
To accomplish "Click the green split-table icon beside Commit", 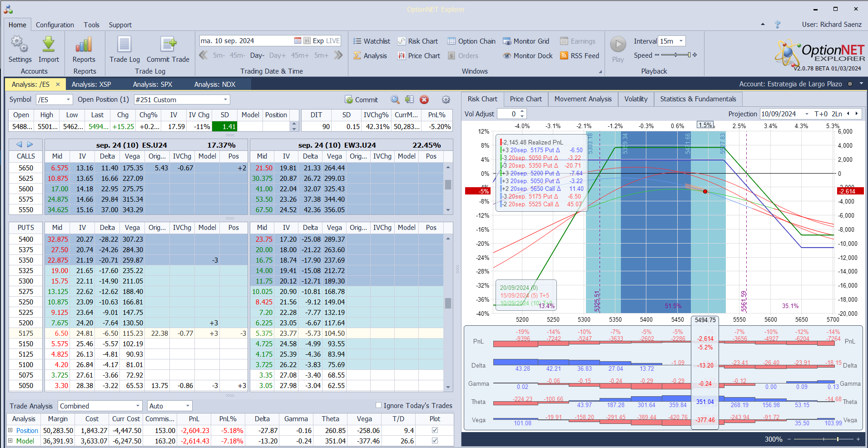I will pyautogui.click(x=409, y=100).
